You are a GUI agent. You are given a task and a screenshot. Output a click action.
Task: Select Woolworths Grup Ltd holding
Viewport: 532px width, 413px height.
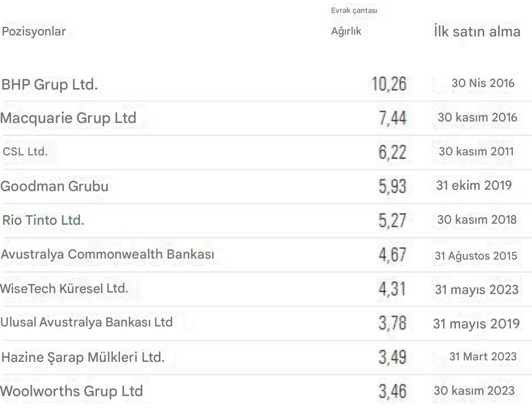pos(71,391)
